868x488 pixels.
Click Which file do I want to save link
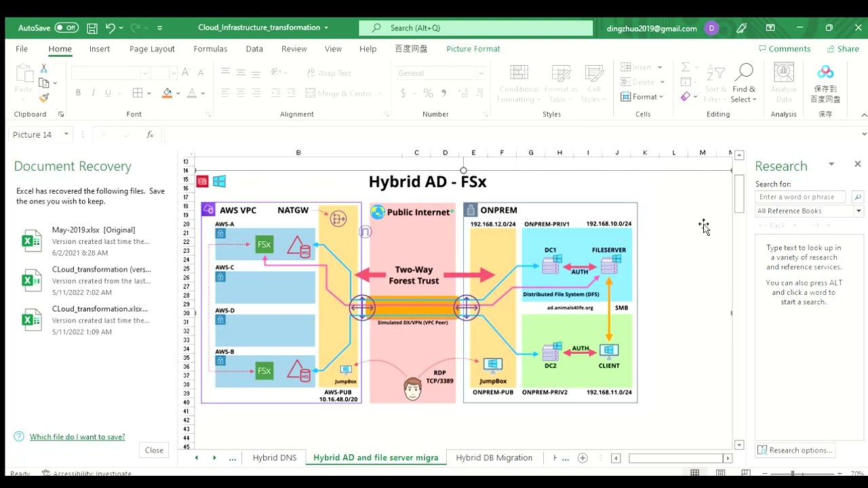77,436
